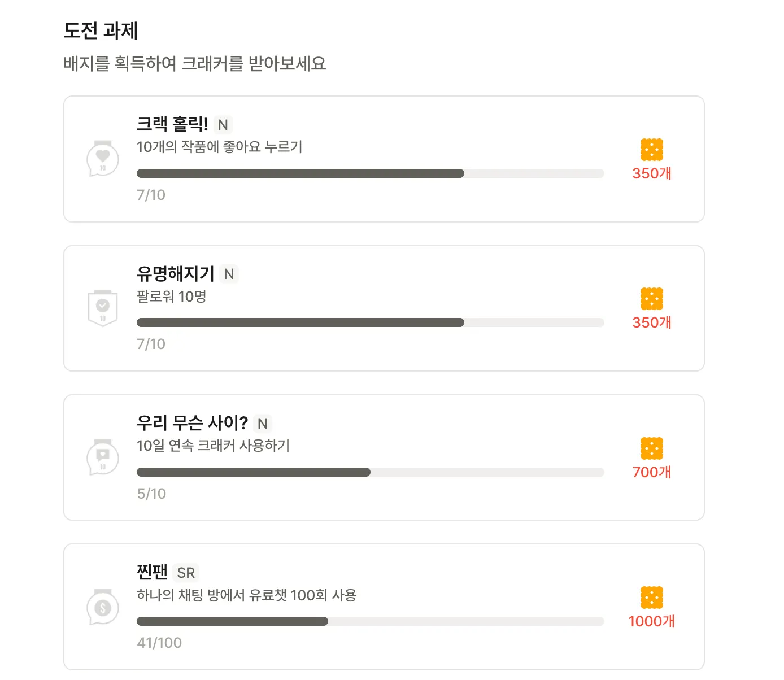
Task: Open the 크랙 홀릭! challenge title
Action: coord(172,124)
